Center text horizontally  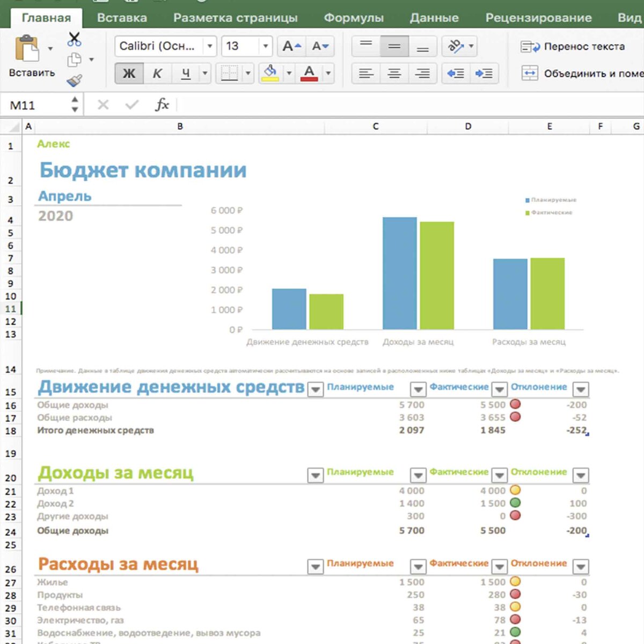(394, 74)
